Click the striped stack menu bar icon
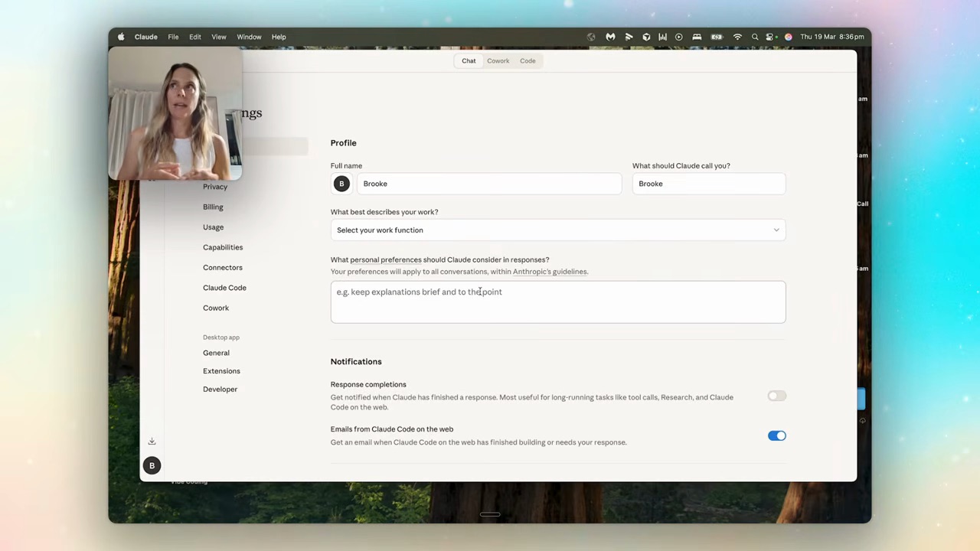The image size is (980, 551). point(629,37)
